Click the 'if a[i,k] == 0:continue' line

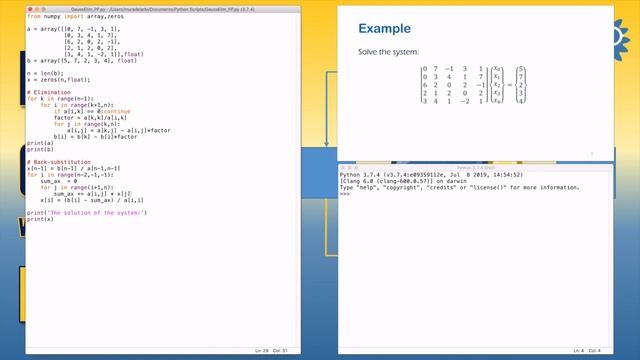[x=92, y=111]
